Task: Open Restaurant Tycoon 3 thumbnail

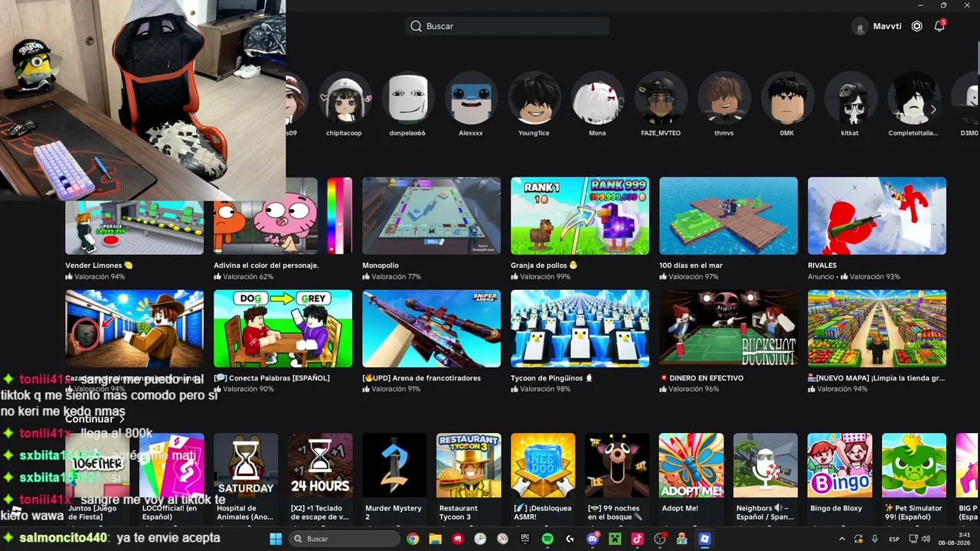Action: pyautogui.click(x=469, y=465)
